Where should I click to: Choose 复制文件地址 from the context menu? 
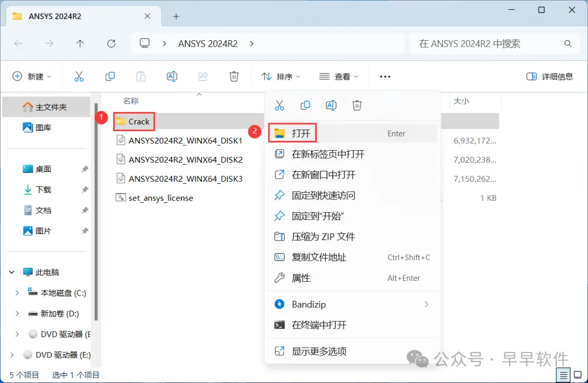(352, 257)
